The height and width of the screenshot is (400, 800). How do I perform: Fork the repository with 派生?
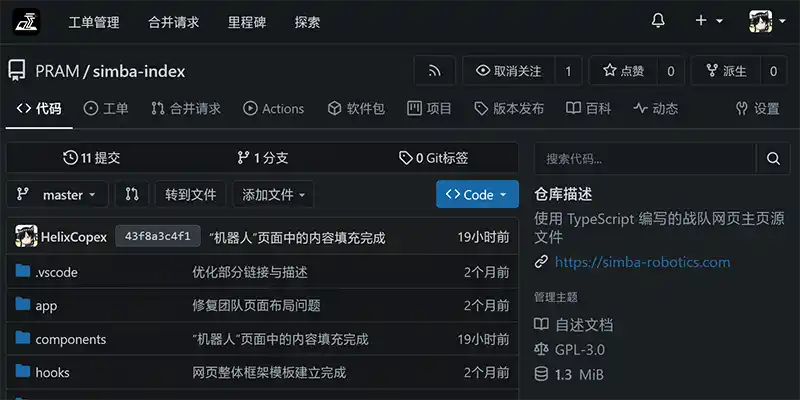(x=726, y=70)
